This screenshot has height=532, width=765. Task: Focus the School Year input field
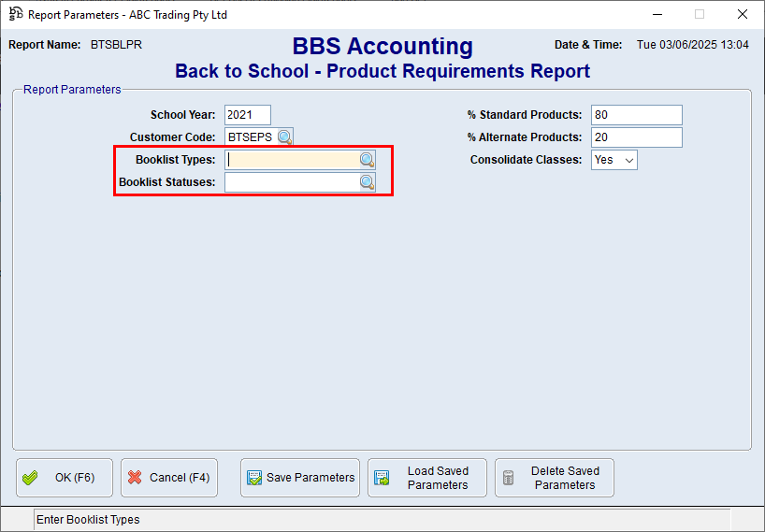[x=247, y=115]
